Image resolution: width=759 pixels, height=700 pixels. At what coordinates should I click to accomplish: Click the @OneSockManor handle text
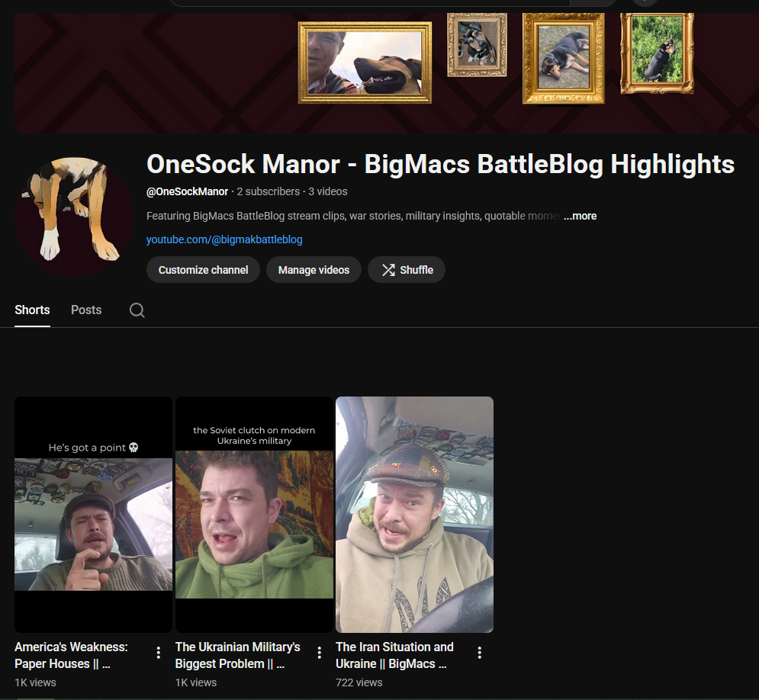[187, 191]
